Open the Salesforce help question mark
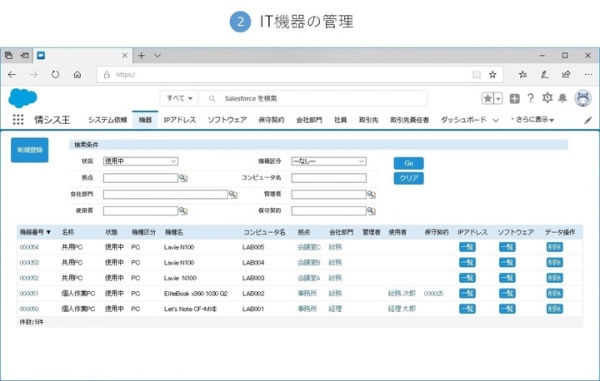 [x=530, y=98]
